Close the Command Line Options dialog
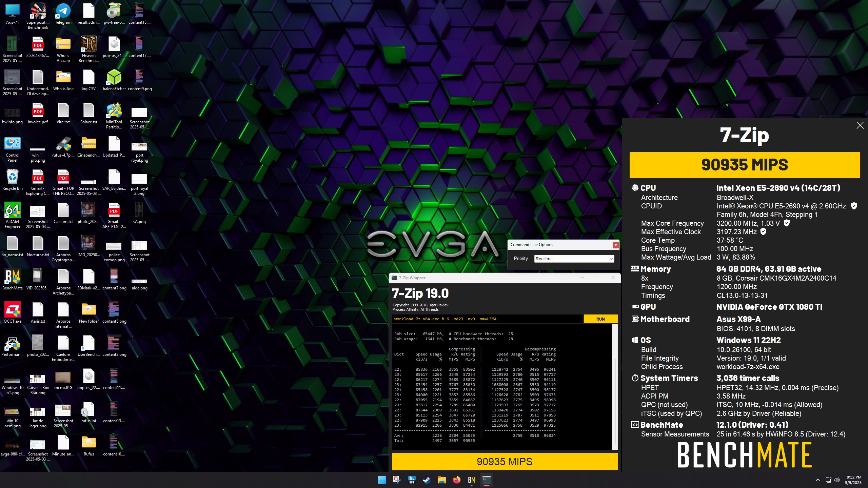This screenshot has height=488, width=868. pyautogui.click(x=616, y=245)
